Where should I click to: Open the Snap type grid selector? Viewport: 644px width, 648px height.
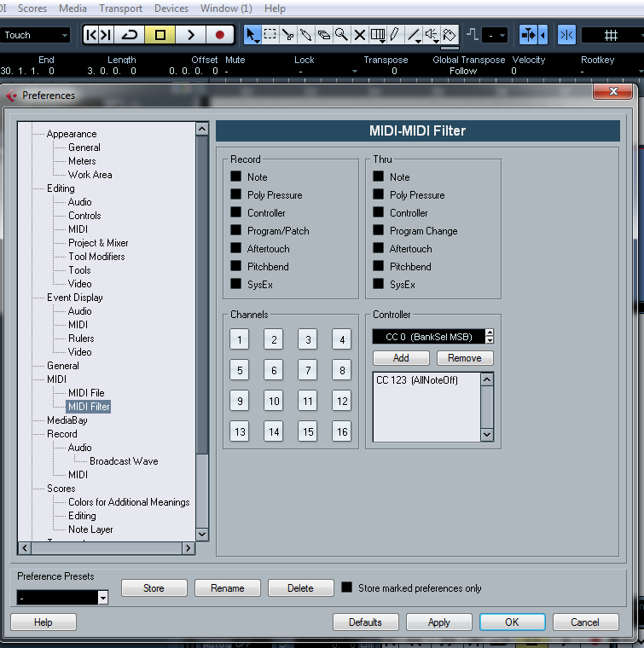point(612,35)
